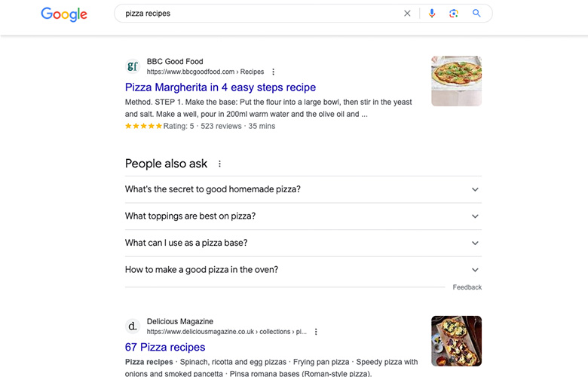Click the Delicious Magazine favicon
588x377 pixels.
133,326
